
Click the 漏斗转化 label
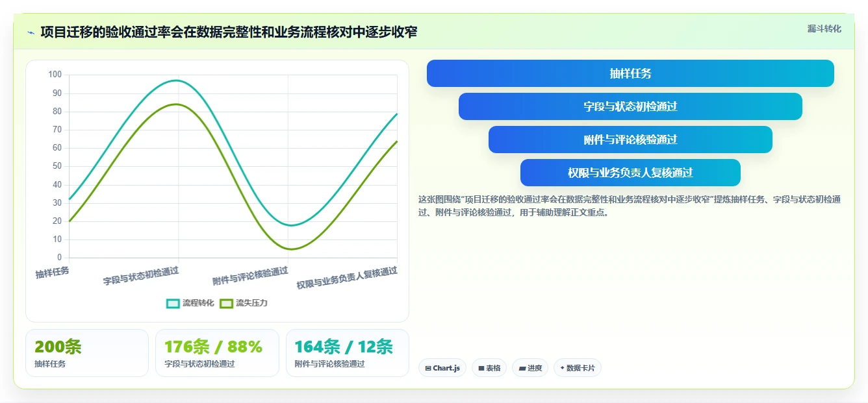pos(824,29)
